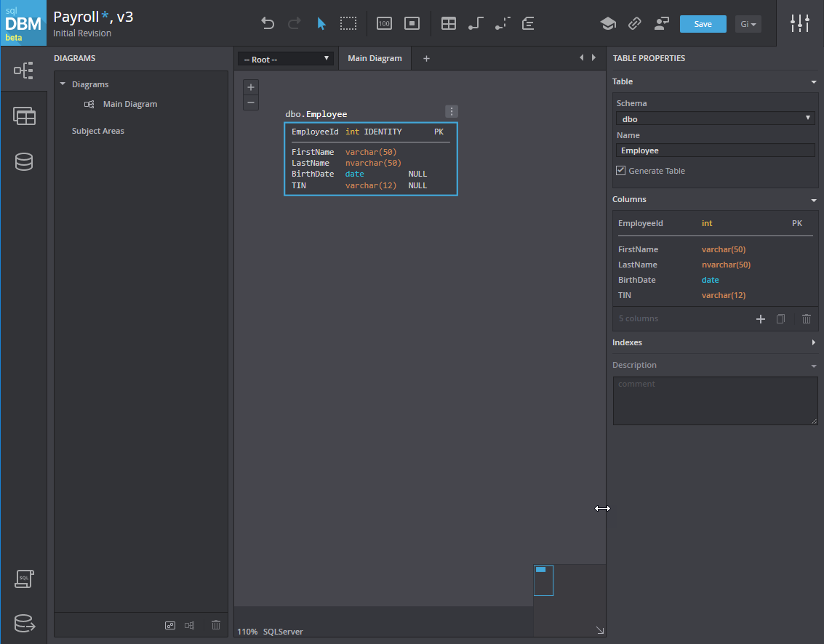This screenshot has height=644, width=824.
Task: Open the database tables panel from sidebar
Action: 24,116
